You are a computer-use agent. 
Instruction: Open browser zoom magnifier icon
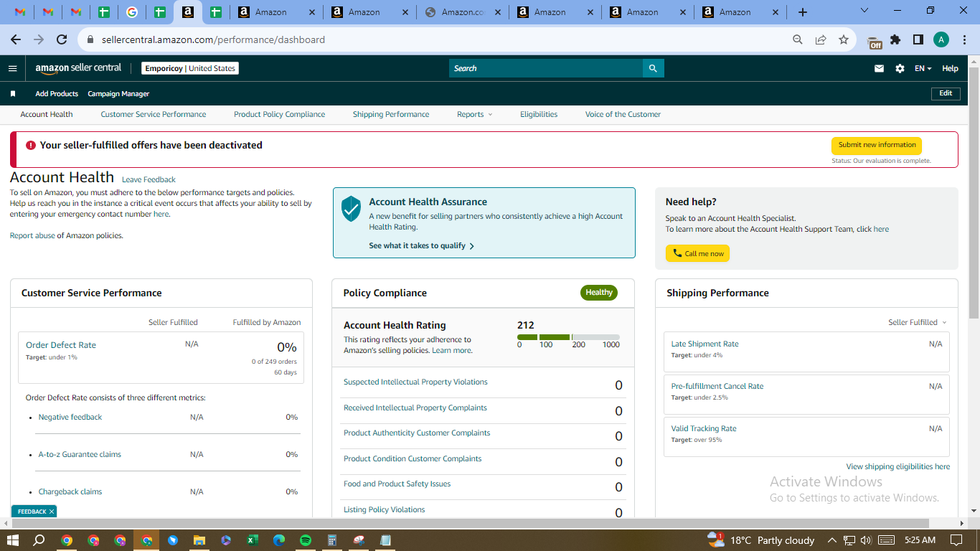pyautogui.click(x=798, y=39)
